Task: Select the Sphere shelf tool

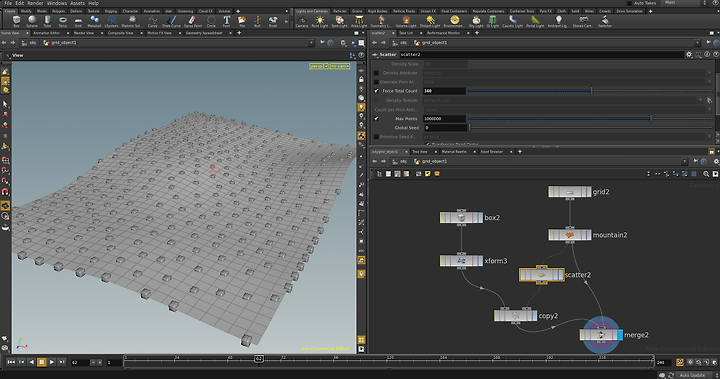Action: click(32, 21)
